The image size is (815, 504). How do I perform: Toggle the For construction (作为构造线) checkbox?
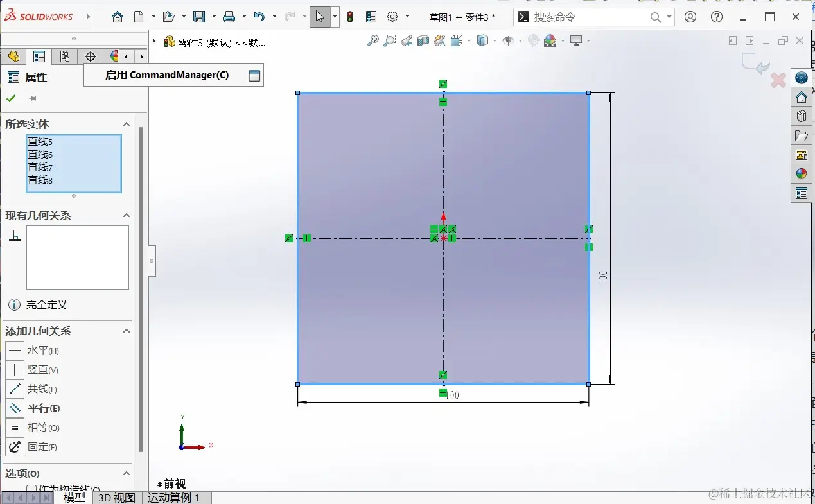[31, 489]
